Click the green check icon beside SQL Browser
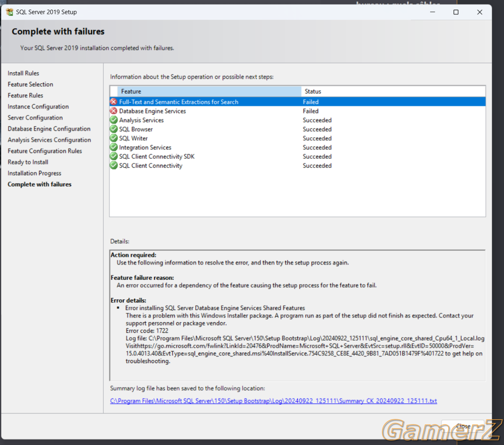The image size is (504, 445). coord(113,129)
